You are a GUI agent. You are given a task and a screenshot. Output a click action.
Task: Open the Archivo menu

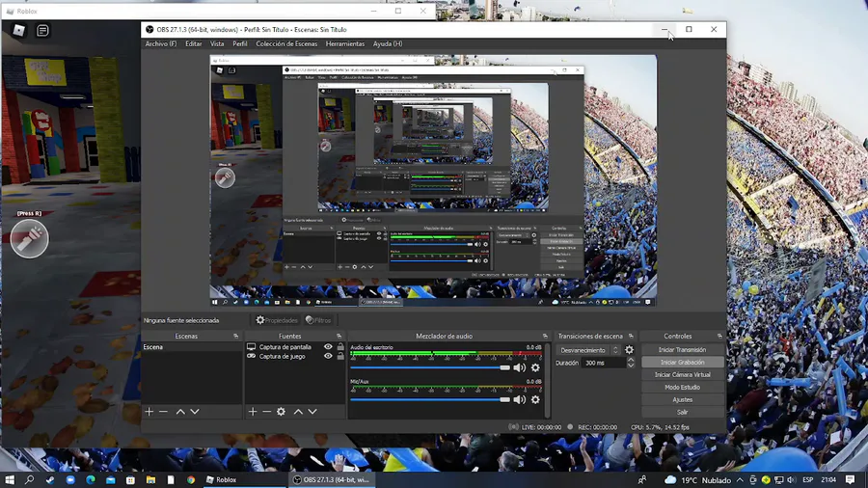161,43
